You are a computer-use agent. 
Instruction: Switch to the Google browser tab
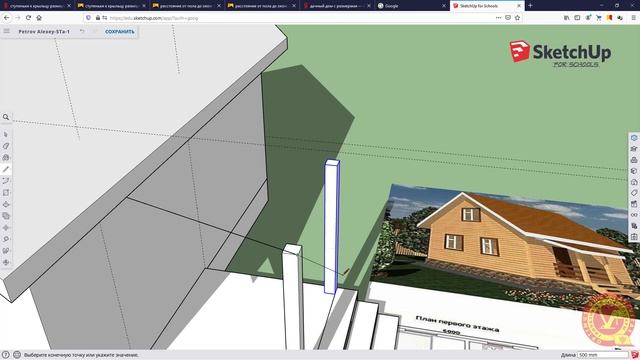411,6
